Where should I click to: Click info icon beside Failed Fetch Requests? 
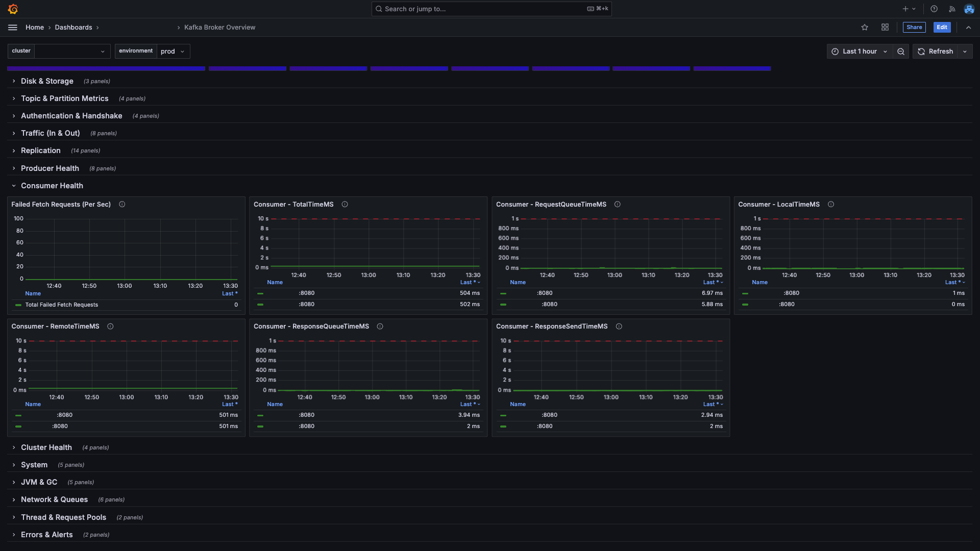(x=122, y=205)
